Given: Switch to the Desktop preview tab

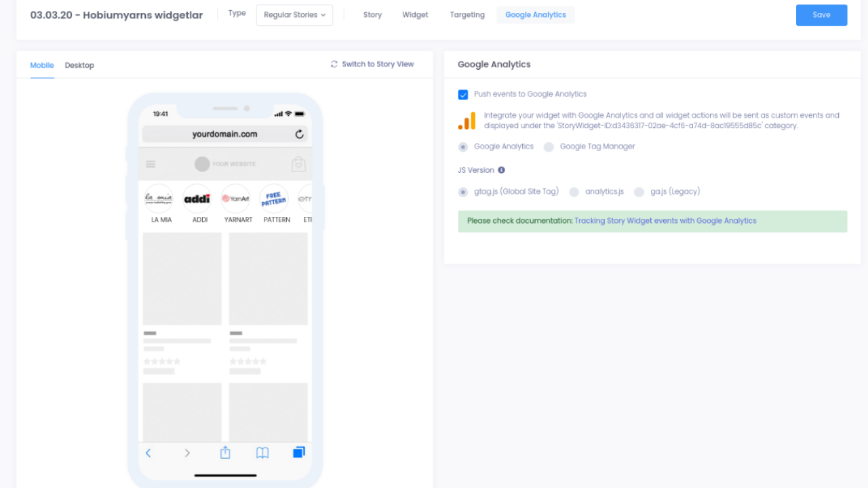Looking at the screenshot, I should (x=79, y=65).
